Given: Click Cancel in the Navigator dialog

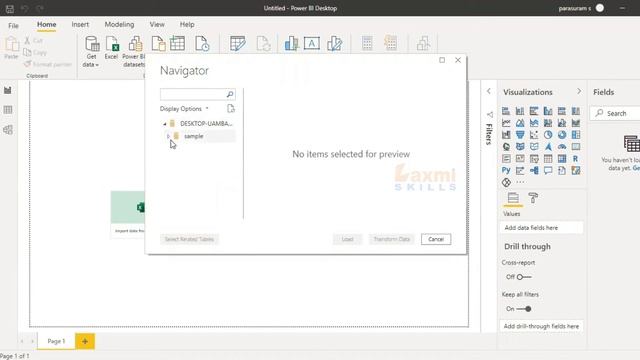Looking at the screenshot, I should [436, 239].
